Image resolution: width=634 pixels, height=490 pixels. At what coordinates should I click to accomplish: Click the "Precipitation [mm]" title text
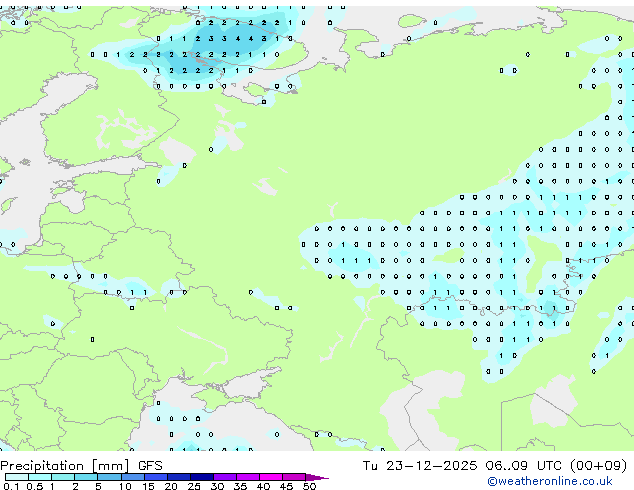[x=65, y=466]
